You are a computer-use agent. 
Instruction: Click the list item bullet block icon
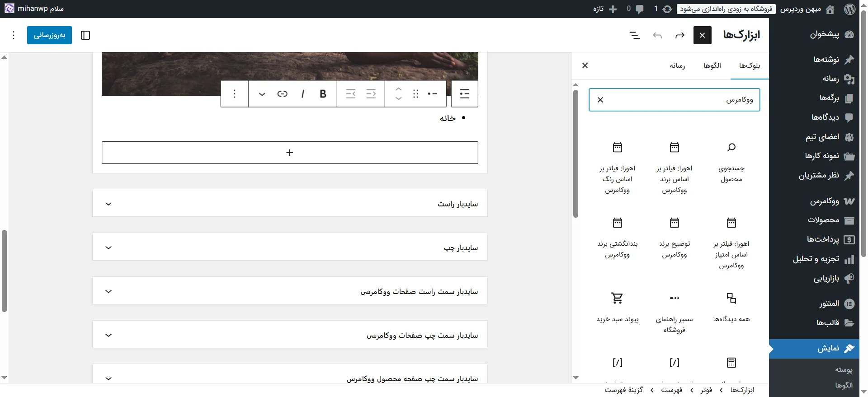tap(433, 94)
